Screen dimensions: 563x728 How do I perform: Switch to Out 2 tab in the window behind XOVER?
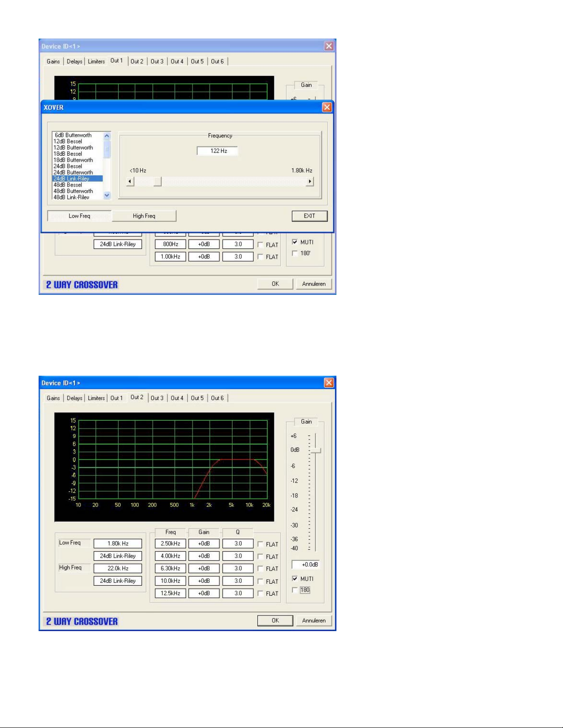pos(137,62)
